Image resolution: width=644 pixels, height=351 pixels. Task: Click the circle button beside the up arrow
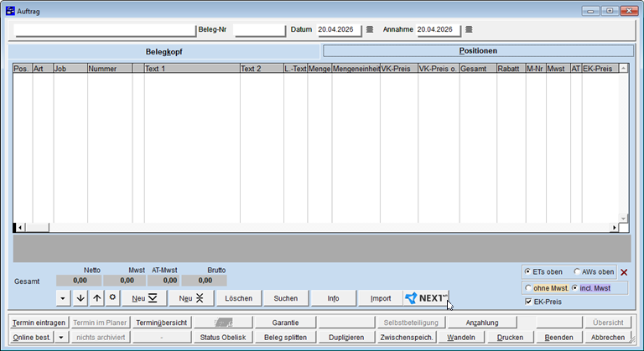pos(112,298)
